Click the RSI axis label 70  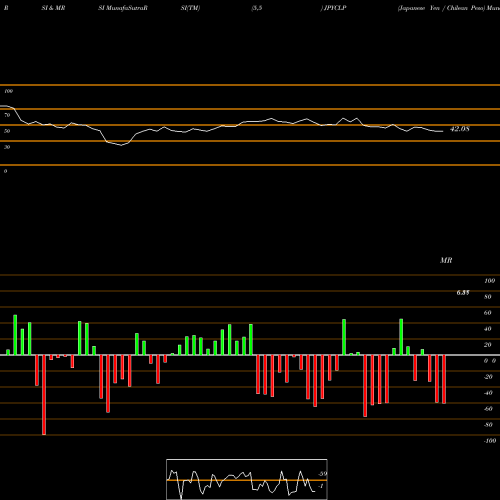pyautogui.click(x=7, y=115)
